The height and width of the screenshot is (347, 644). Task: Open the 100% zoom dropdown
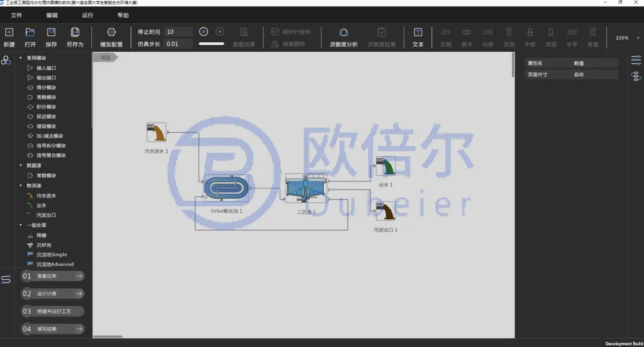(x=627, y=38)
